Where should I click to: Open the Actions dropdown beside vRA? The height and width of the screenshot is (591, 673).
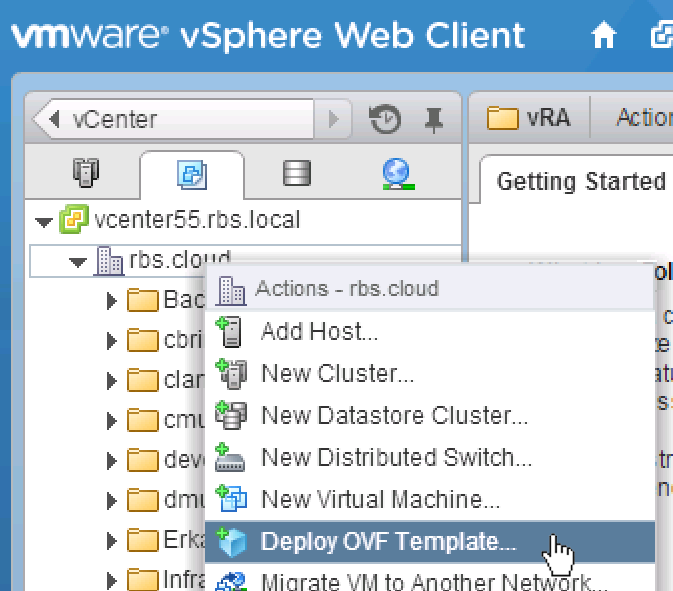click(644, 118)
